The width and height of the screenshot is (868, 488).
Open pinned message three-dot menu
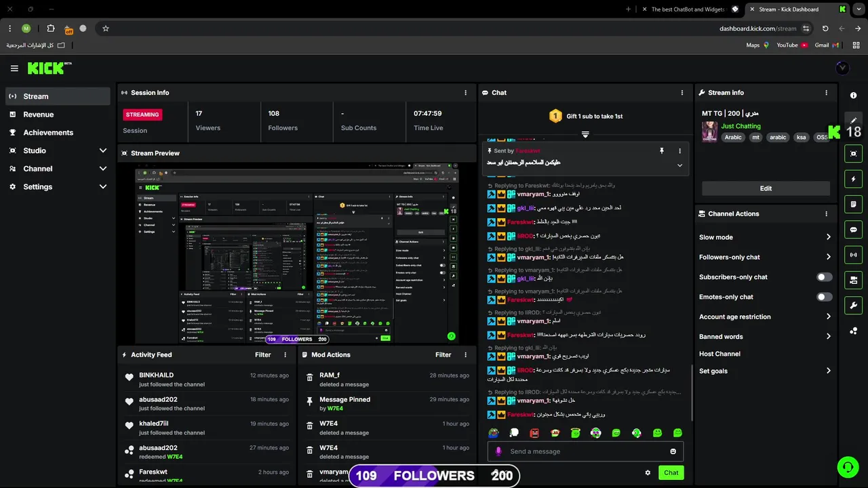pos(679,151)
